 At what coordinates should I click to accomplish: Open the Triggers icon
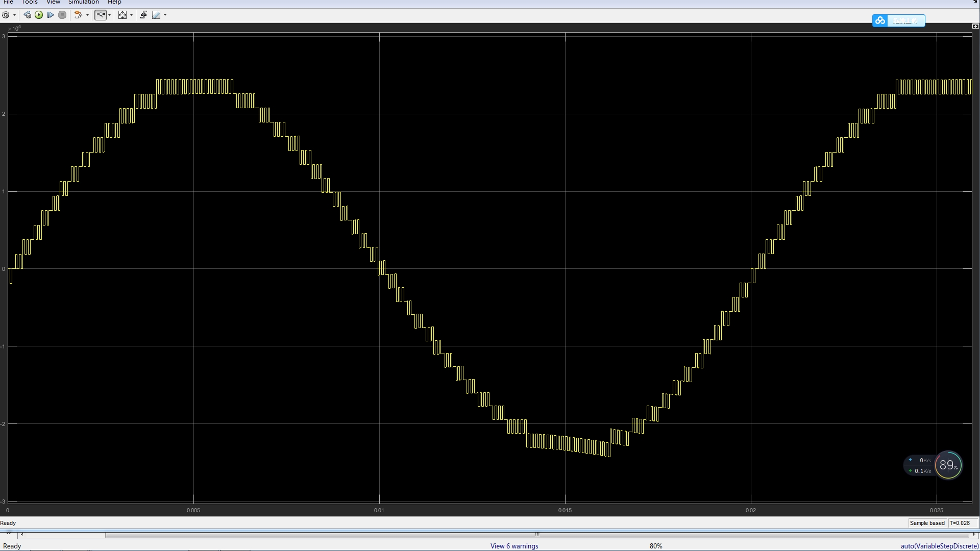(x=143, y=15)
